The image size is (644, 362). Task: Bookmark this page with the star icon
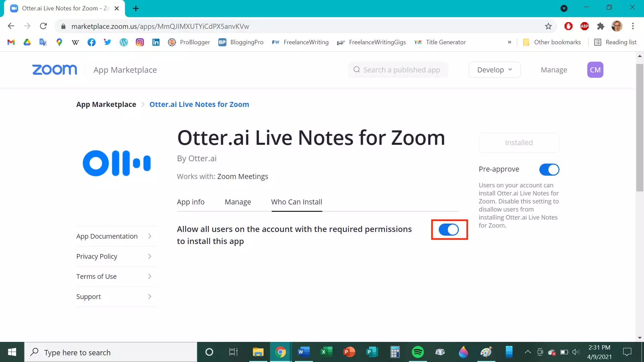548,26
